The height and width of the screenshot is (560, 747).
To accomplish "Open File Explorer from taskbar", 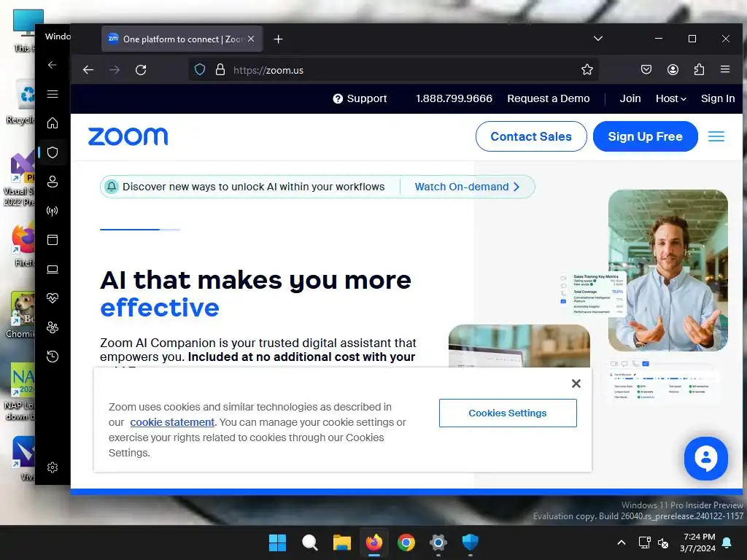I will (341, 542).
